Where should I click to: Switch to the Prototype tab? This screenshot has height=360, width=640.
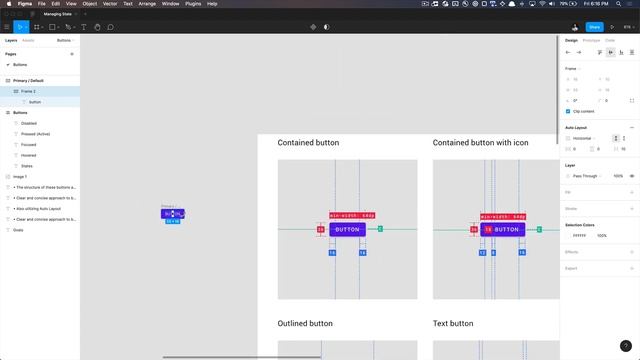click(591, 40)
